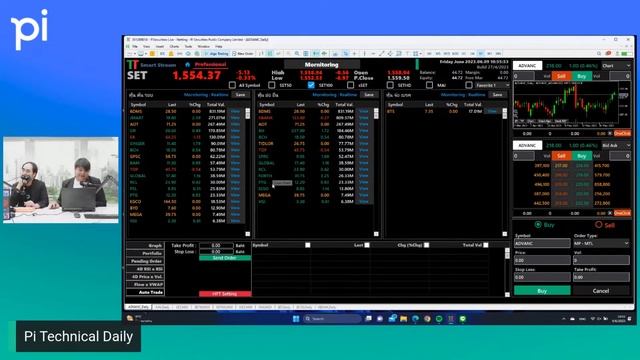Viewport: 640px width, 360px height.
Task: Toggle the Chg (%Chg) column header checkbox
Action: 427,245
